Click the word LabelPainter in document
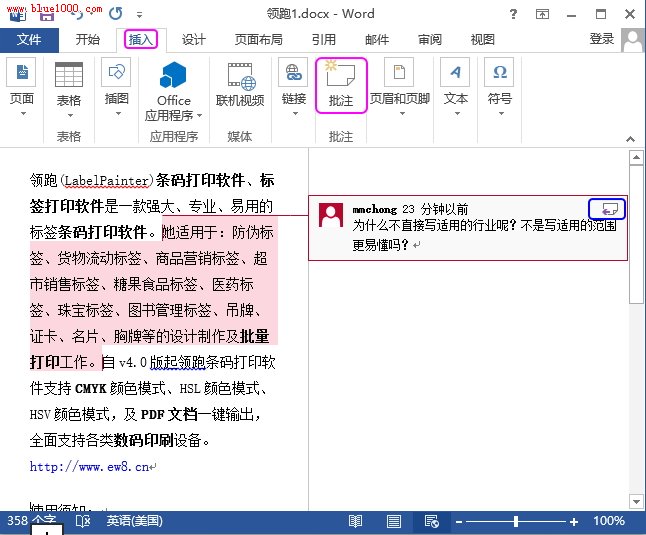 [106, 181]
